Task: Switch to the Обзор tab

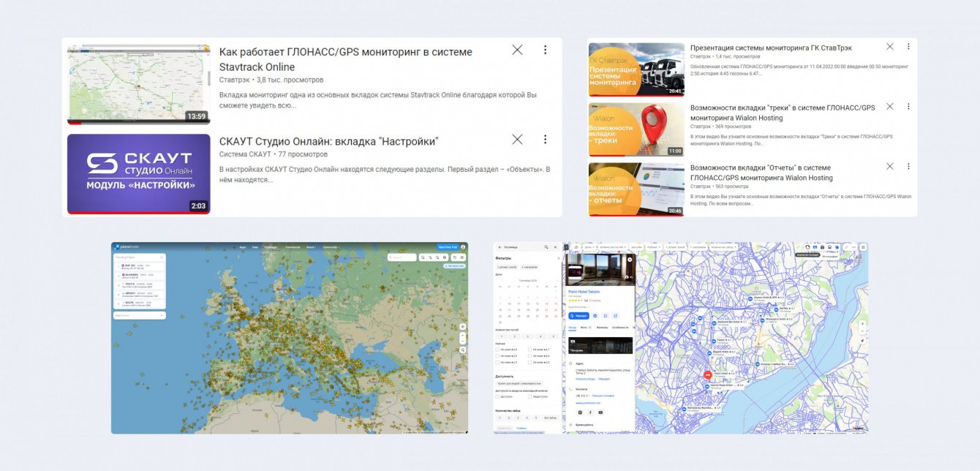Action: [x=573, y=328]
